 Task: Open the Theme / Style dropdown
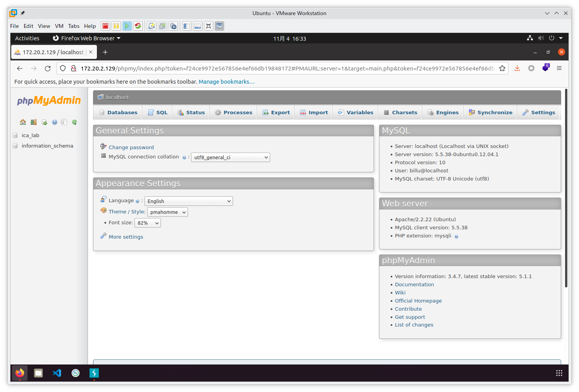pos(167,212)
